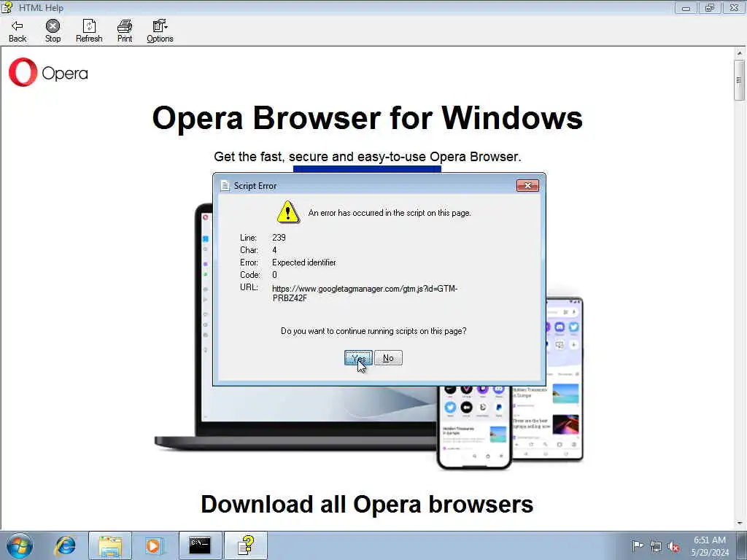
Task: Click Yes to continue running scripts
Action: click(x=358, y=358)
